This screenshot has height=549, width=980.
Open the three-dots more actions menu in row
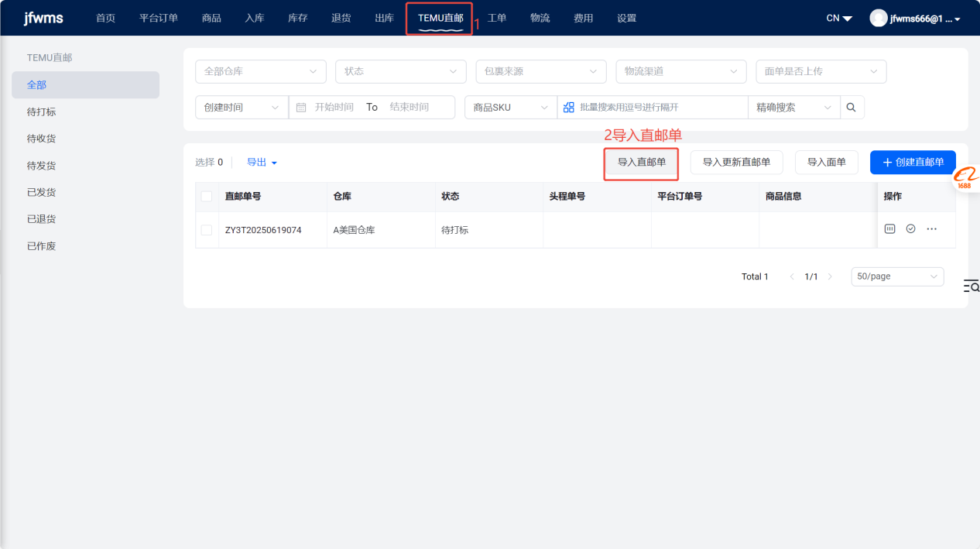pos(931,229)
